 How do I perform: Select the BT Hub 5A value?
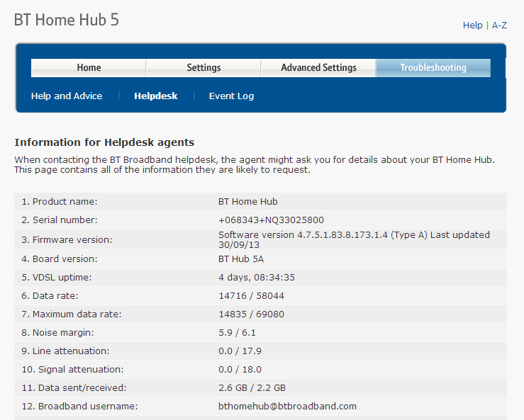click(x=241, y=259)
